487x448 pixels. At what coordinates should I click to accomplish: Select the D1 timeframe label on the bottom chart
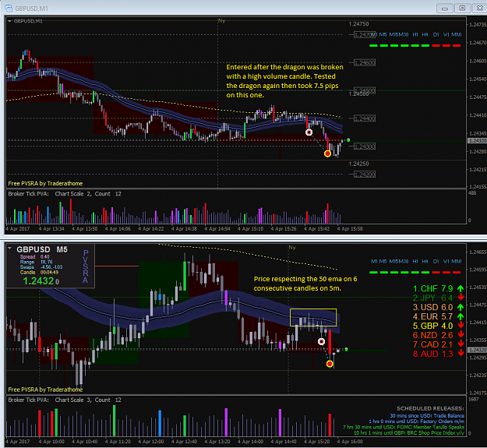pos(436,262)
